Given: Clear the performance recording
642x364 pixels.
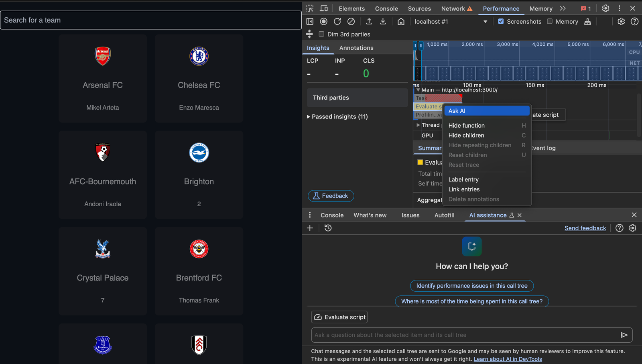Looking at the screenshot, I should tap(351, 21).
